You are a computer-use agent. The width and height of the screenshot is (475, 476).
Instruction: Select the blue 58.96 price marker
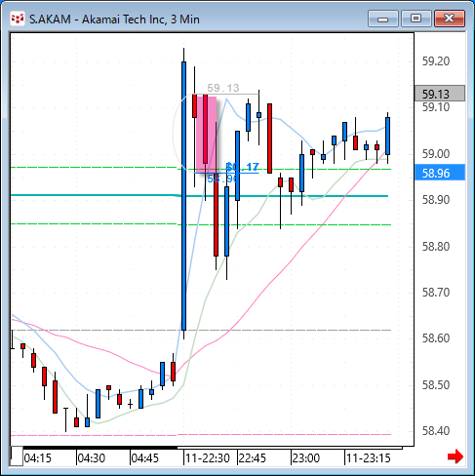click(x=440, y=173)
